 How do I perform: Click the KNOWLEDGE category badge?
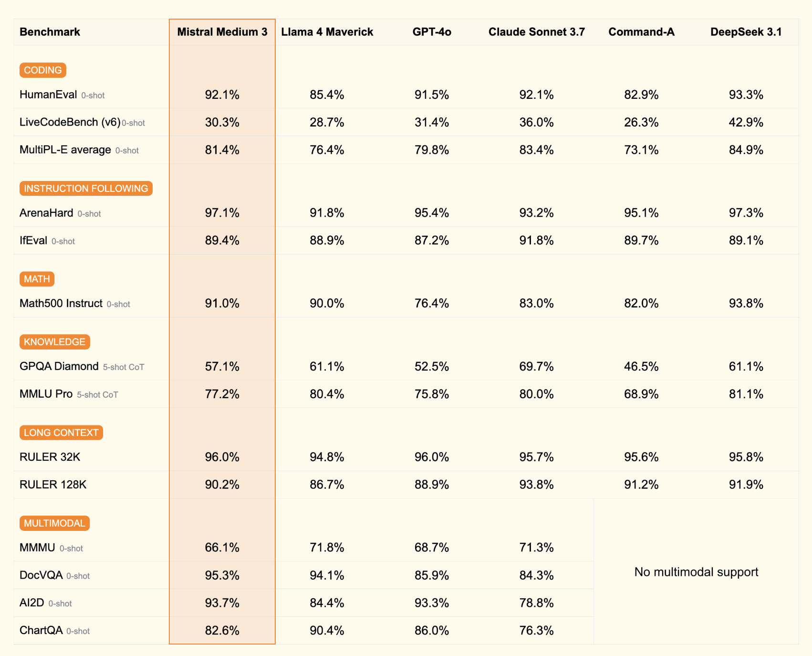point(54,342)
